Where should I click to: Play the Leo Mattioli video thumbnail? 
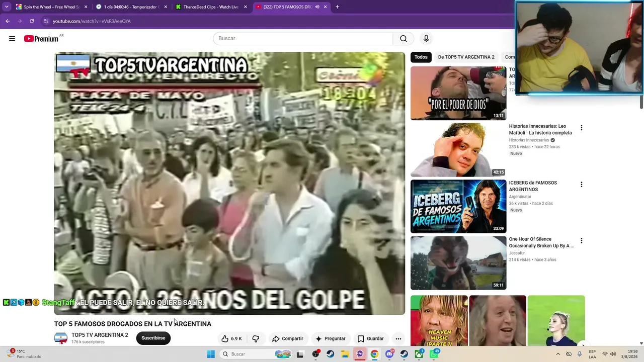tap(458, 150)
